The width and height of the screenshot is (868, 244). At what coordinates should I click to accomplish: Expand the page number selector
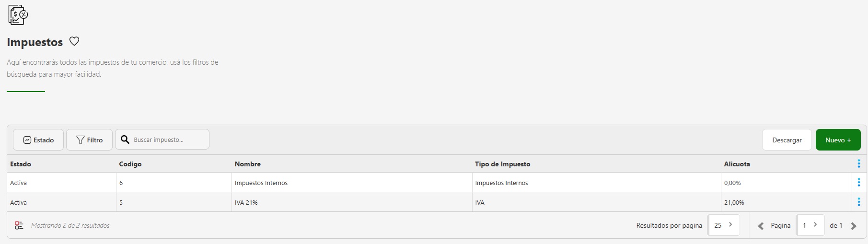coord(810,225)
